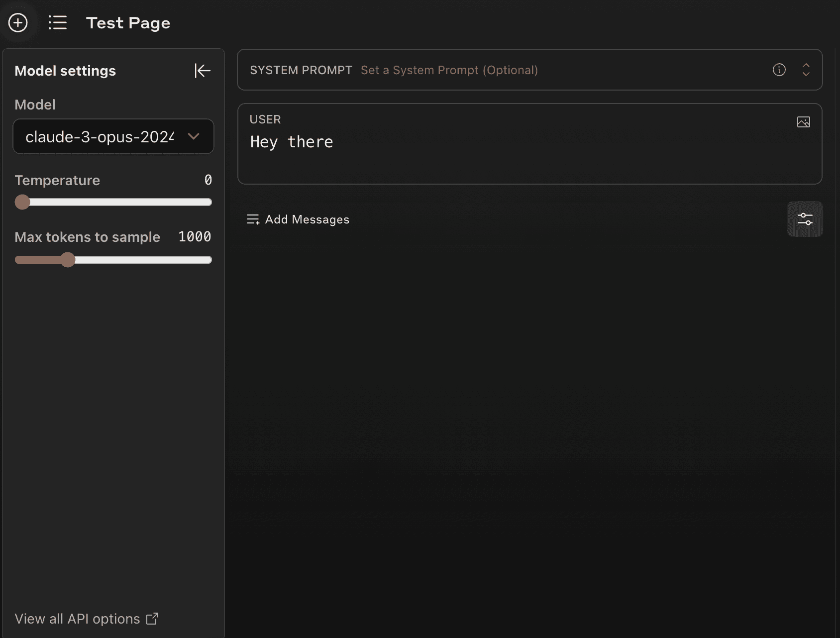Click the Test Page title
This screenshot has width=840, height=638.
tap(128, 22)
